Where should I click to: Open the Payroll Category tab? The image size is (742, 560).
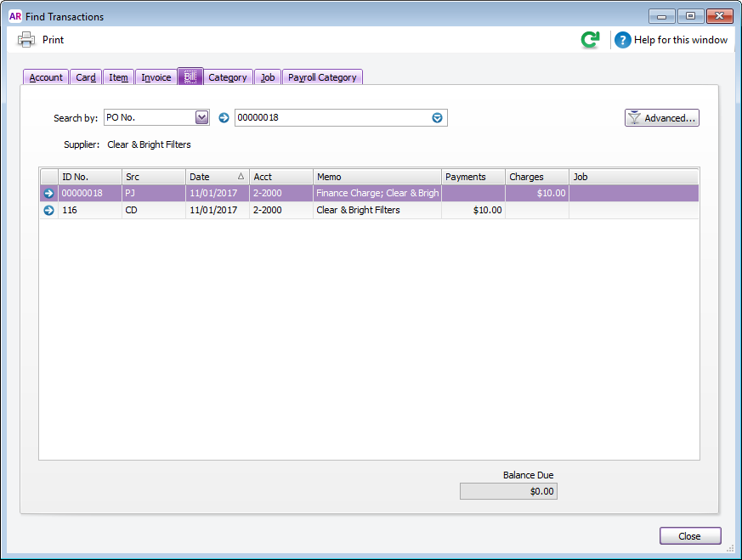(x=322, y=77)
